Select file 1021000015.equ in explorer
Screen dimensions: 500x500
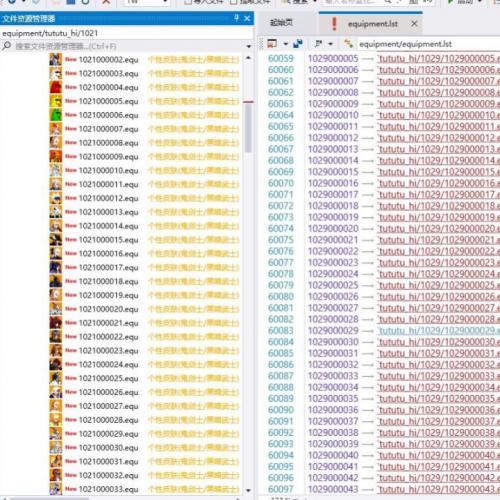[108, 240]
